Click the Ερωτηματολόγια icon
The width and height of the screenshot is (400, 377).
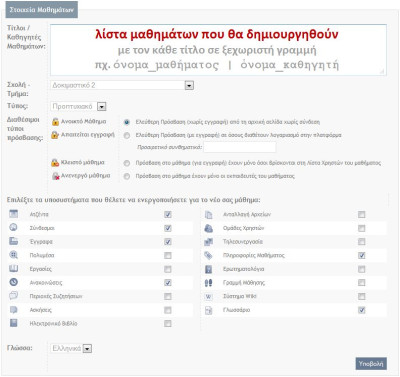(208, 269)
